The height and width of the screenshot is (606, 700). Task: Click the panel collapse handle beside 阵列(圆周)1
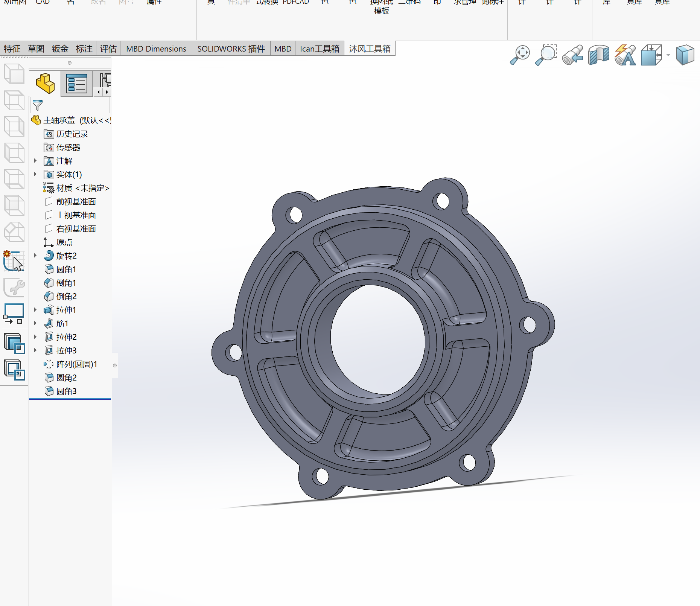(x=115, y=365)
